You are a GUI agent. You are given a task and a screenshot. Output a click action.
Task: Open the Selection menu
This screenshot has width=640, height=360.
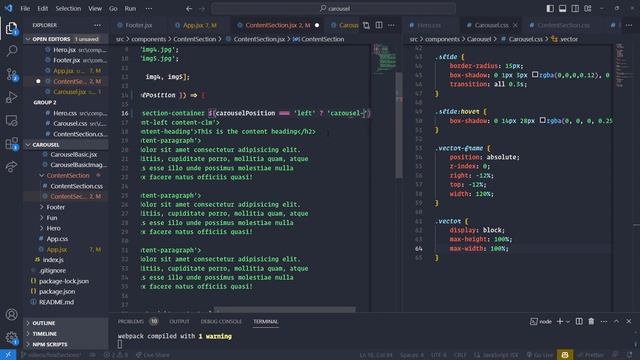click(x=68, y=9)
